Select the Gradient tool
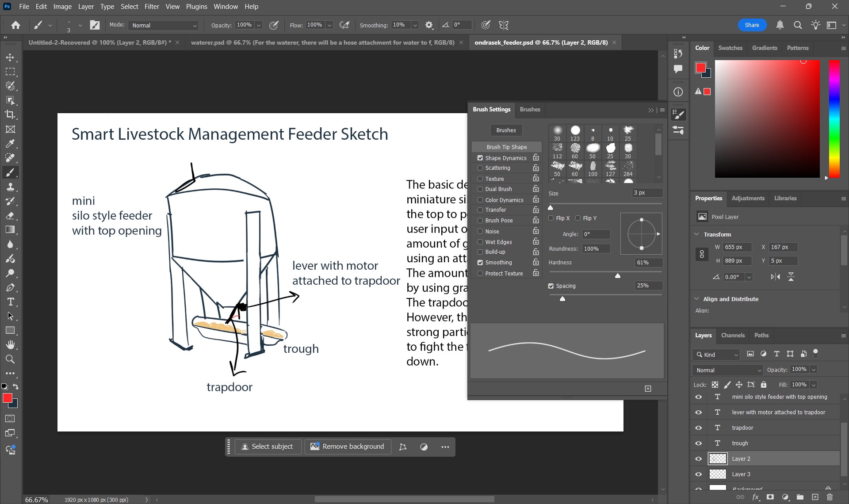This screenshot has width=849, height=504. point(10,229)
